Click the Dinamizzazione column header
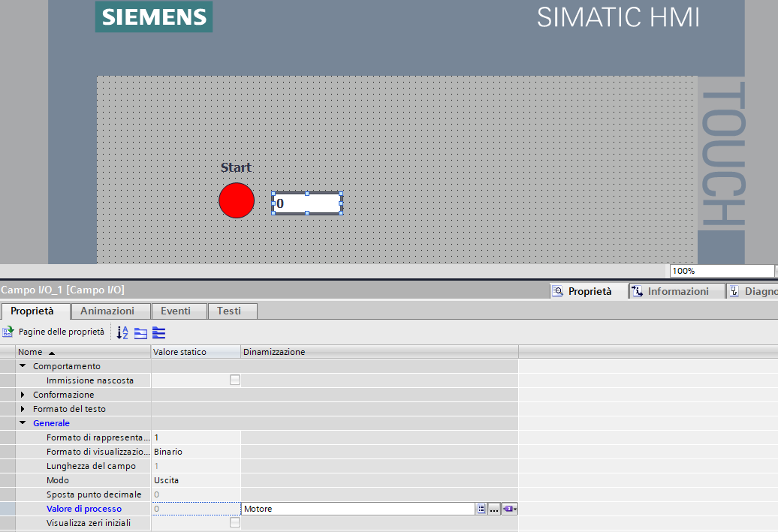Image resolution: width=778 pixels, height=532 pixels. pyautogui.click(x=379, y=352)
